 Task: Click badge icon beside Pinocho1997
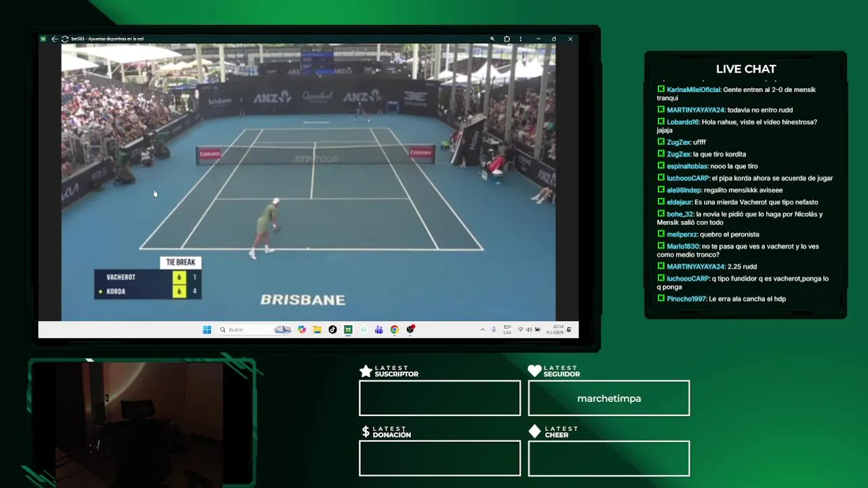(x=661, y=298)
